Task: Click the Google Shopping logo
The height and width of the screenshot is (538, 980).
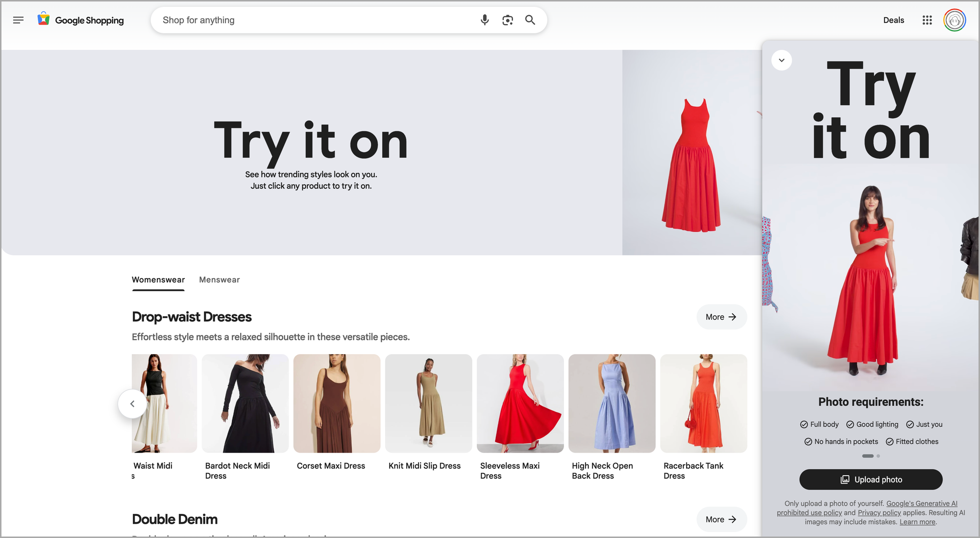Action: [x=81, y=20]
